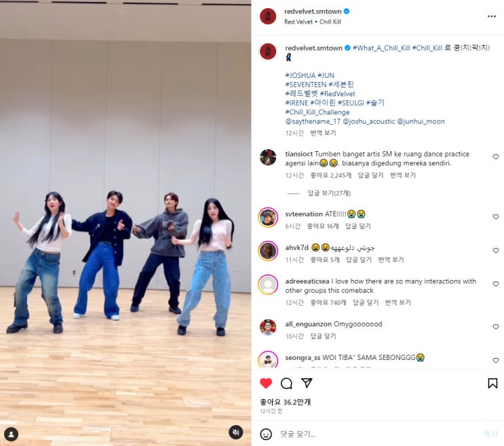This screenshot has width=504, height=446.
Task: Open Chill Kill audio link in header
Action: coord(330,22)
